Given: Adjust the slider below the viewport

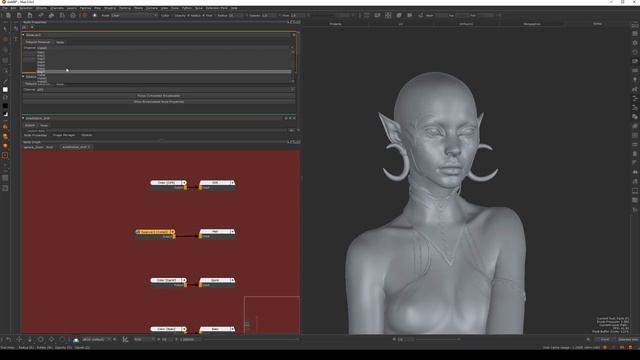Looking at the screenshot, I should tap(437, 339).
